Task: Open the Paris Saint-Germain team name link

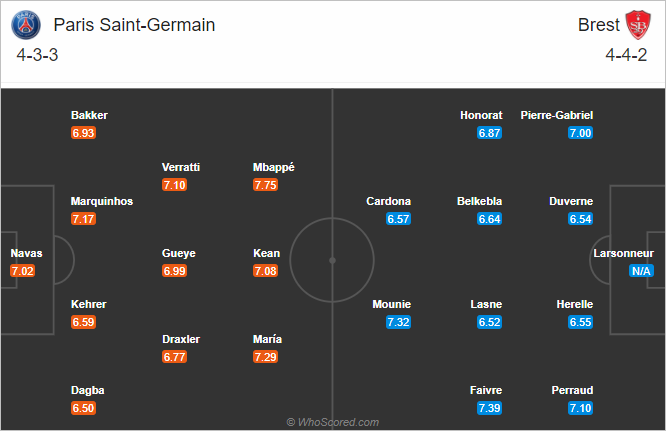Action: (134, 25)
